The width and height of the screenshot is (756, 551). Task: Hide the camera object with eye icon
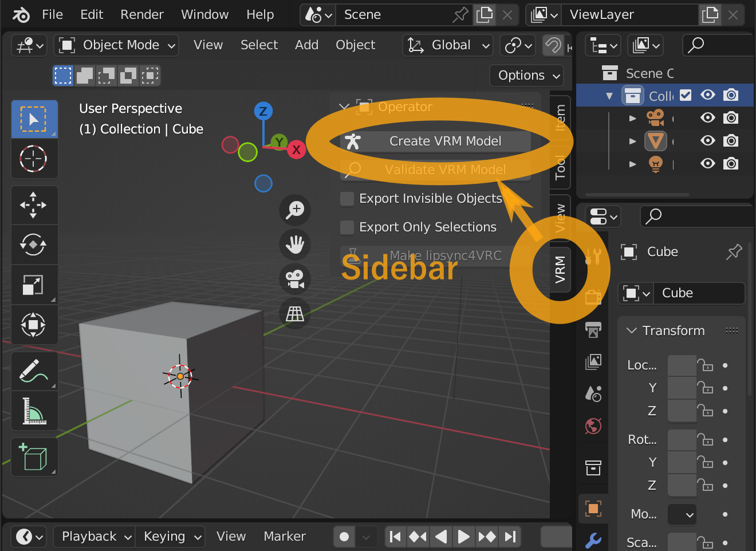pyautogui.click(x=708, y=118)
